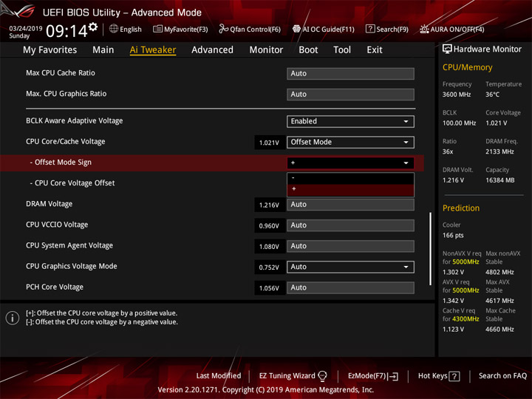532x399 pixels.
Task: Open the Exit tab
Action: (x=375, y=50)
